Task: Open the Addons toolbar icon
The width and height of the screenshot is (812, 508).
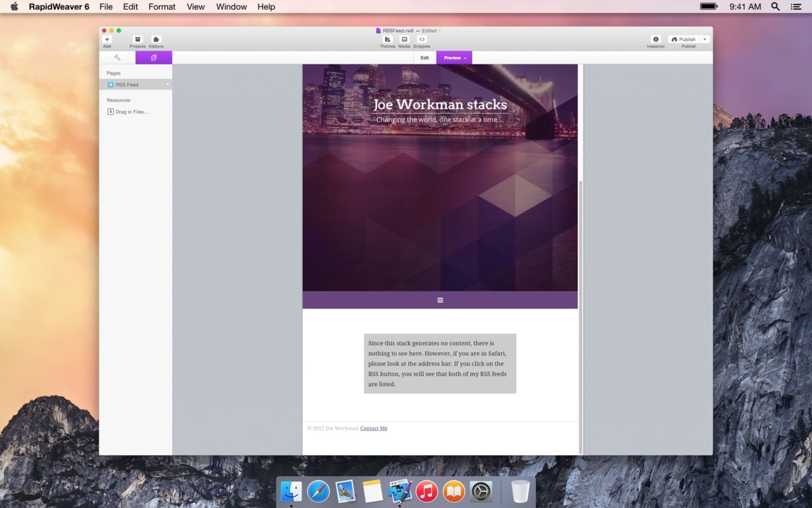Action: click(x=156, y=39)
